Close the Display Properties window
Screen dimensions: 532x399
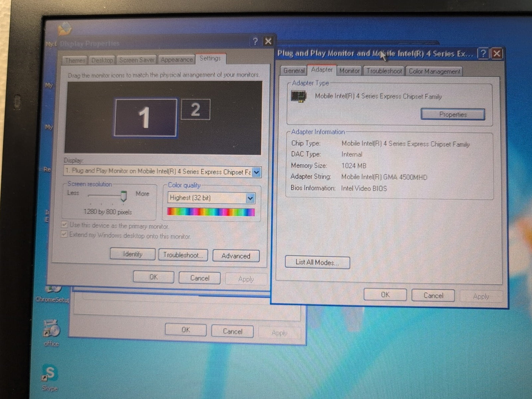pos(268,41)
